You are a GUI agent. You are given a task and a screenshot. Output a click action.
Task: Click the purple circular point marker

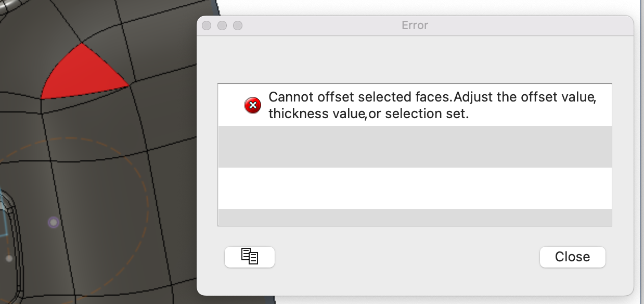(x=53, y=223)
